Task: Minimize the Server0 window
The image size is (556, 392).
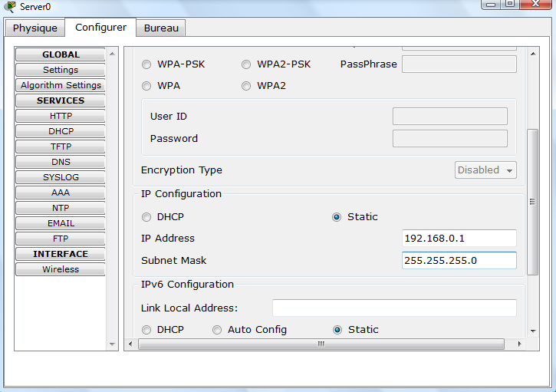Action: pos(491,5)
